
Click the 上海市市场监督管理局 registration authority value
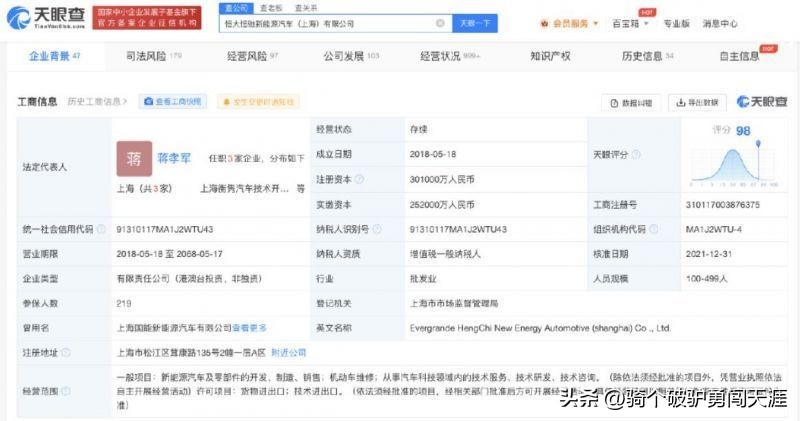click(x=454, y=303)
